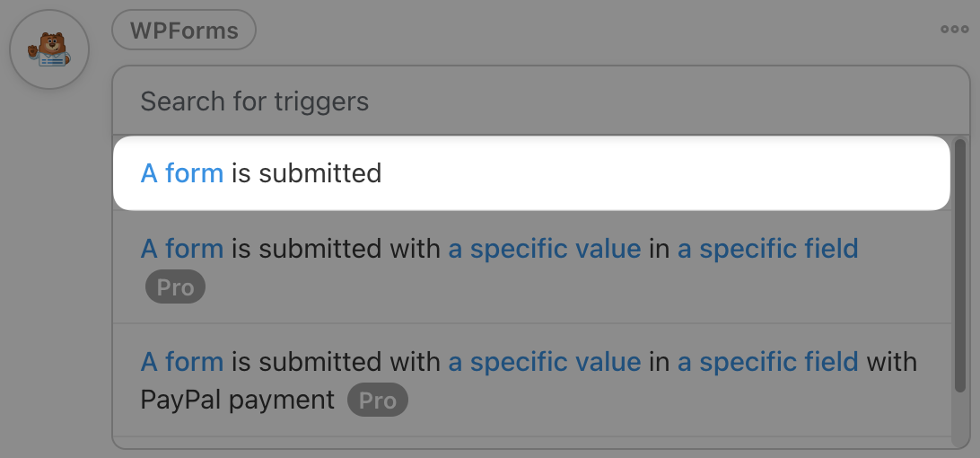
Task: Click 'A form' in the second trigger
Action: coord(182,248)
